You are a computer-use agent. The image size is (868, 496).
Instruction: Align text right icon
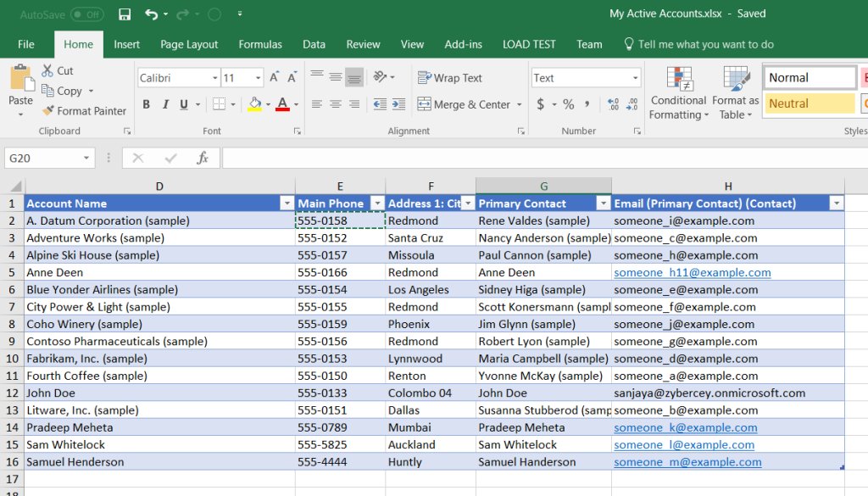point(354,104)
